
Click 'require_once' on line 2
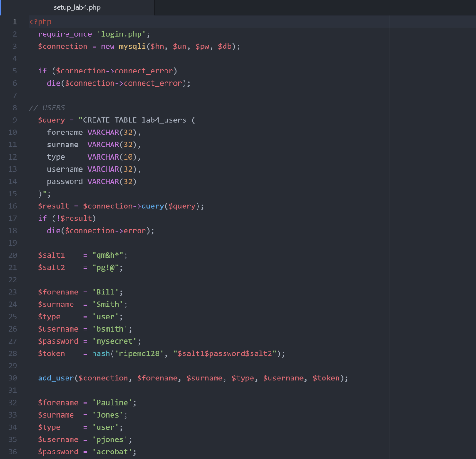pos(65,34)
